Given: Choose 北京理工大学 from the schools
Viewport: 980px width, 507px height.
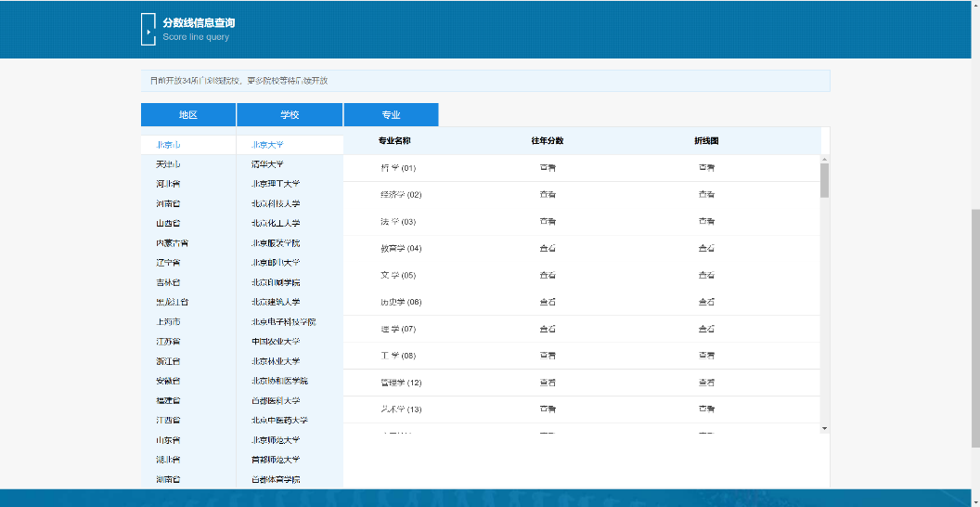Looking at the screenshot, I should pos(276,184).
